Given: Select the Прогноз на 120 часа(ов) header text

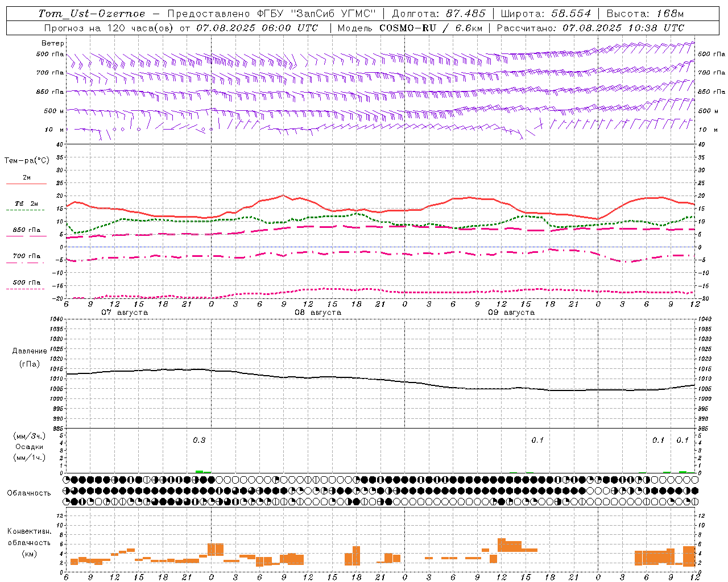Looking at the screenshot, I should click(110, 28).
